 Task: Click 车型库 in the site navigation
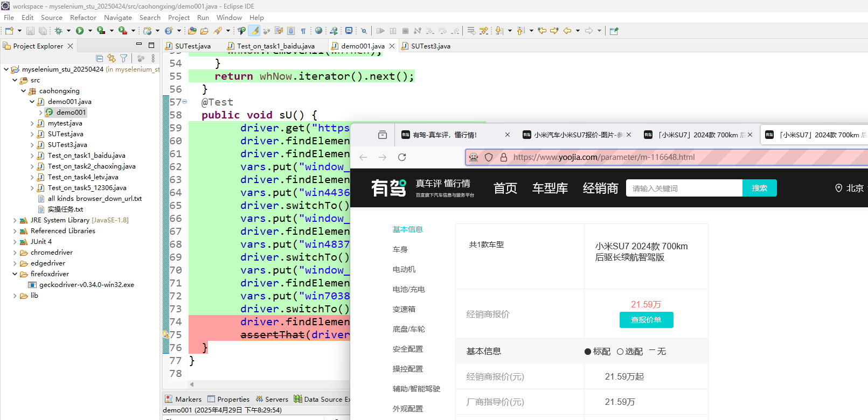pyautogui.click(x=550, y=188)
